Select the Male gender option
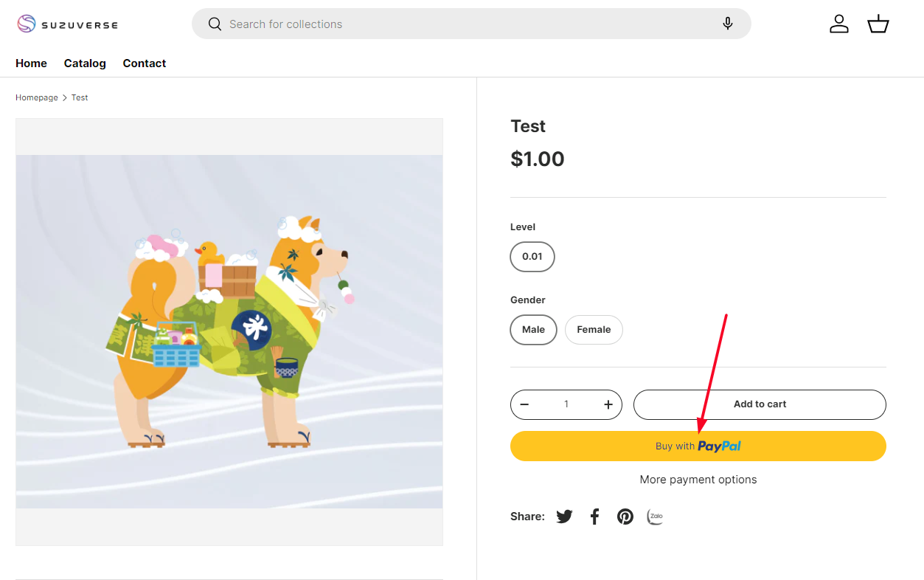 (533, 330)
